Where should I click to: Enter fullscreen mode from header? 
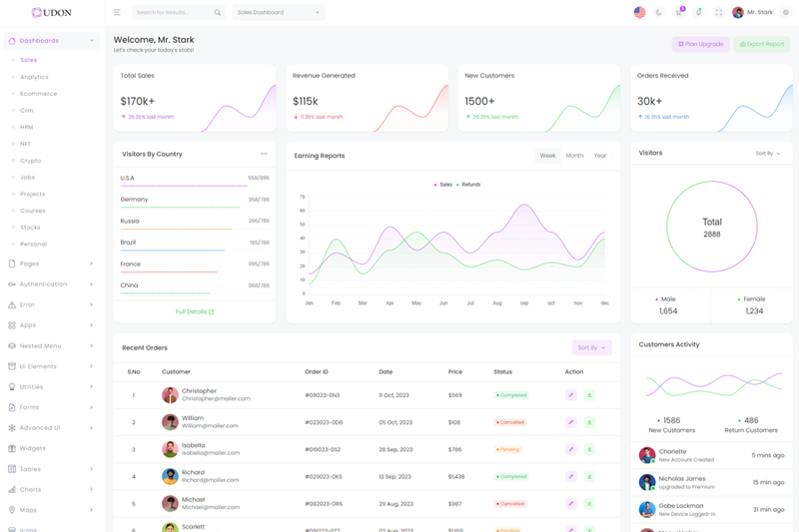click(x=718, y=13)
